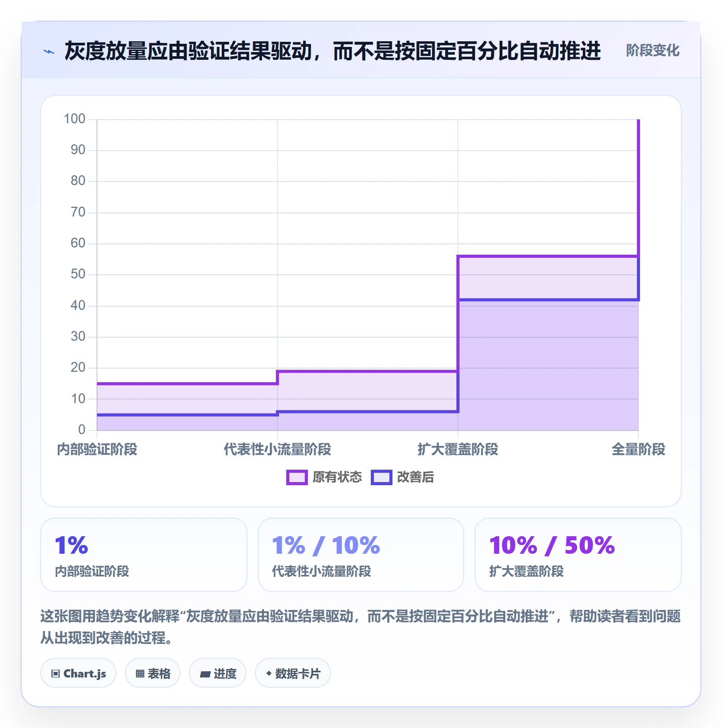The height and width of the screenshot is (728, 722).
Task: Click the 50 y-axis tick label
Action: 78,274
